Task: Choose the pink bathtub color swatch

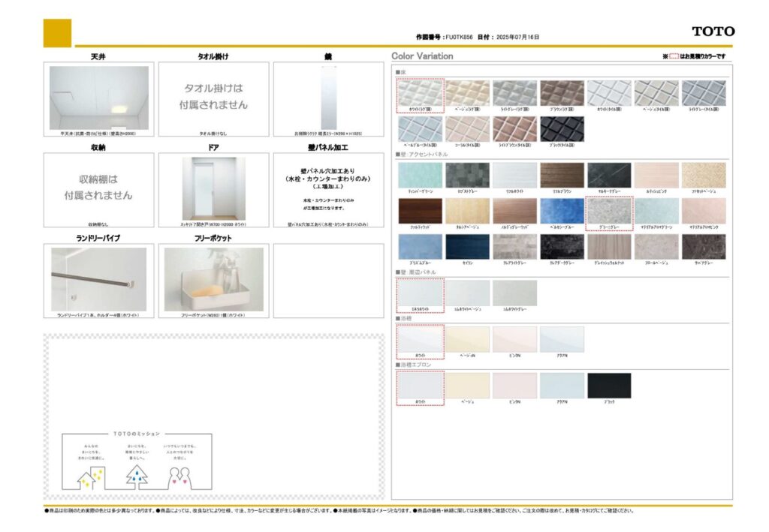Action: pyautogui.click(x=514, y=339)
